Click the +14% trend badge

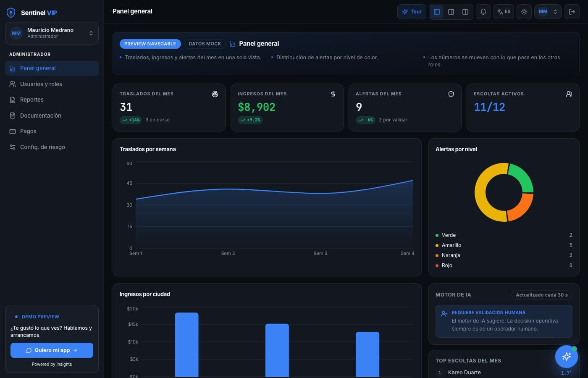point(131,120)
